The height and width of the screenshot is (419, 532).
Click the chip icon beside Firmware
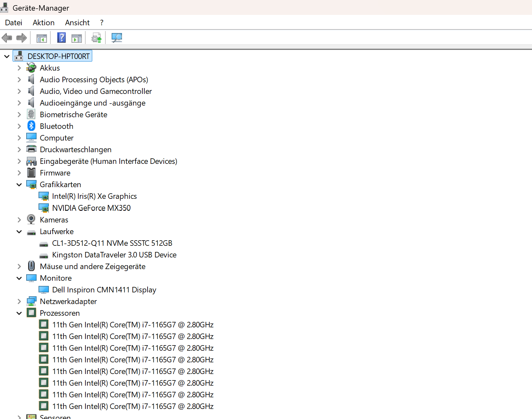coord(31,173)
